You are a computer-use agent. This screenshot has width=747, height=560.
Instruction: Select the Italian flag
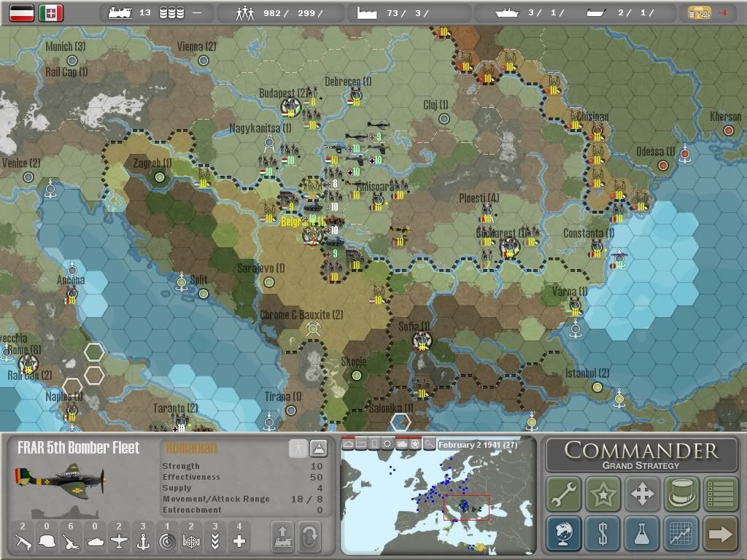(x=51, y=13)
